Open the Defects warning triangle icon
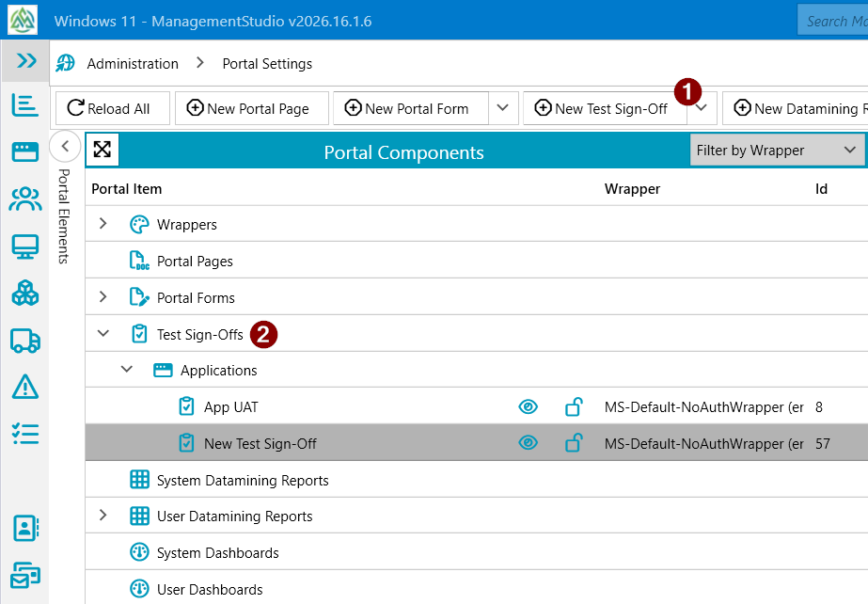Screen dimensions: 868x604 tap(24, 387)
